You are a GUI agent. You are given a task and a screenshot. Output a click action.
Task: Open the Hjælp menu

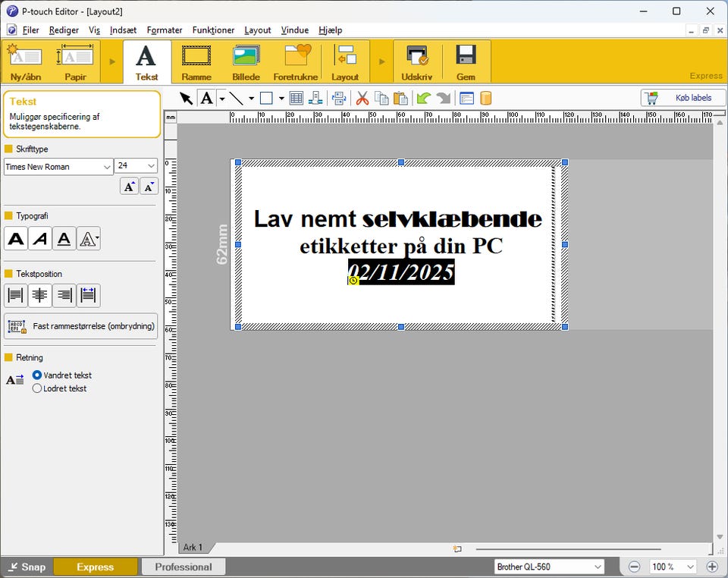click(x=330, y=30)
